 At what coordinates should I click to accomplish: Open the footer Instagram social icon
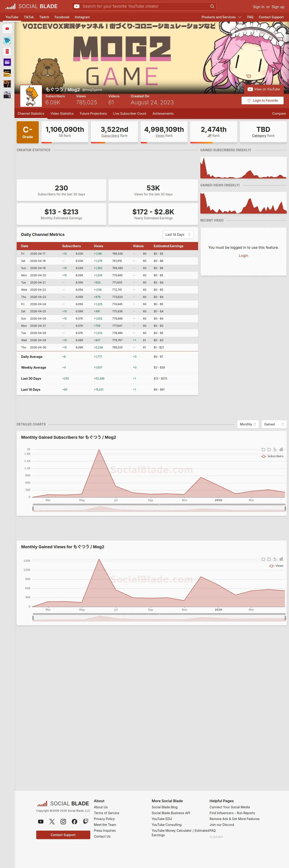(63, 822)
